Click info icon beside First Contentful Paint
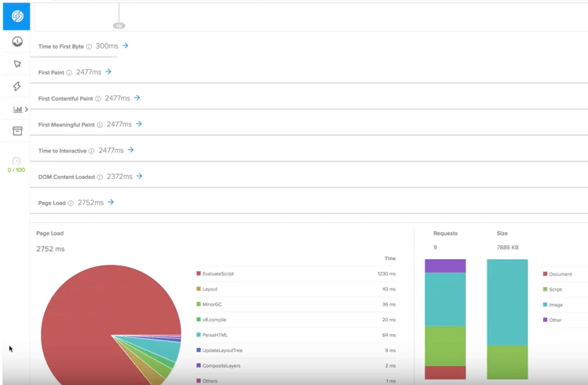This screenshot has width=588, height=385. [x=98, y=99]
